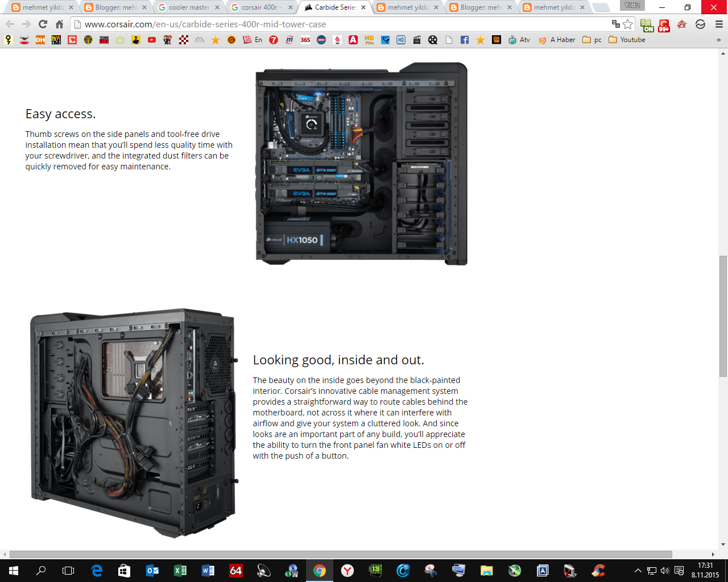Open File Explorer from taskbar

[x=486, y=571]
